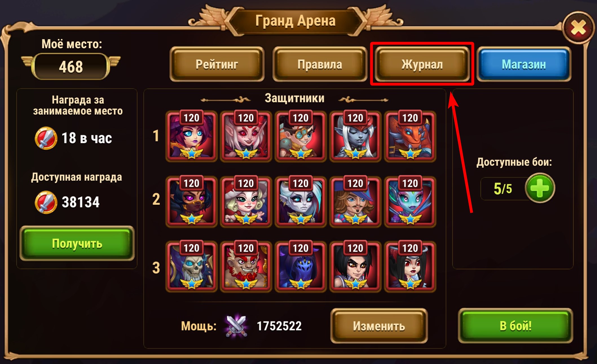Pick the goggles boy hero in team 1
This screenshot has height=364, width=597.
tap(301, 136)
